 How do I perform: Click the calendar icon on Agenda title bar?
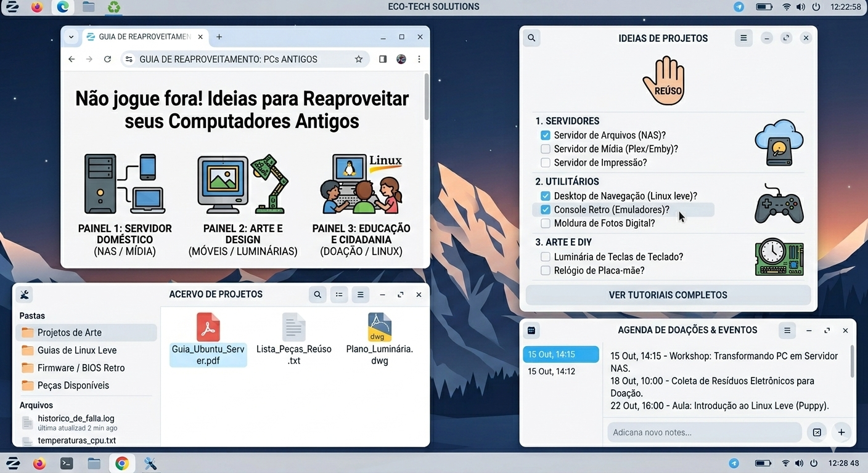point(531,330)
